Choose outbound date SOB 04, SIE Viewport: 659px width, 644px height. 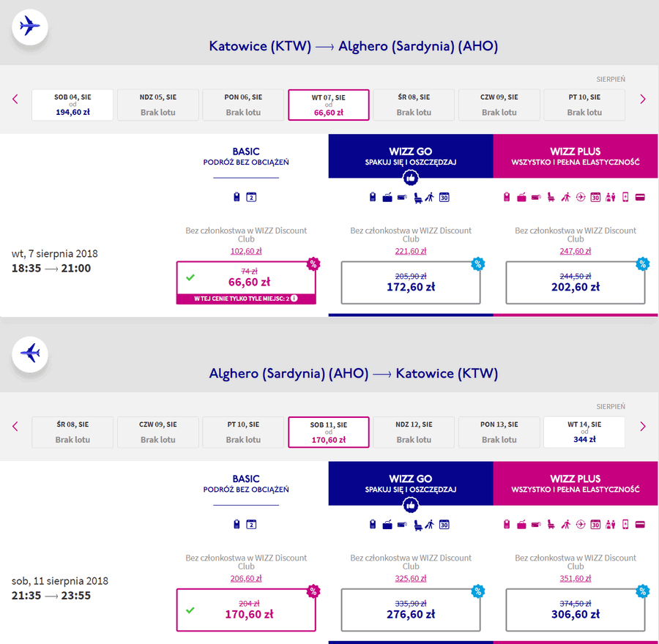(x=72, y=105)
